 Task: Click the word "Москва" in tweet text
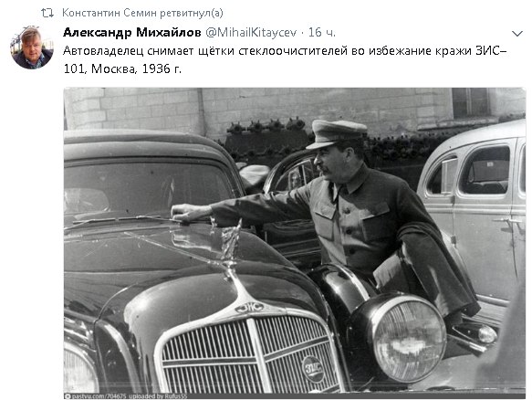114,68
